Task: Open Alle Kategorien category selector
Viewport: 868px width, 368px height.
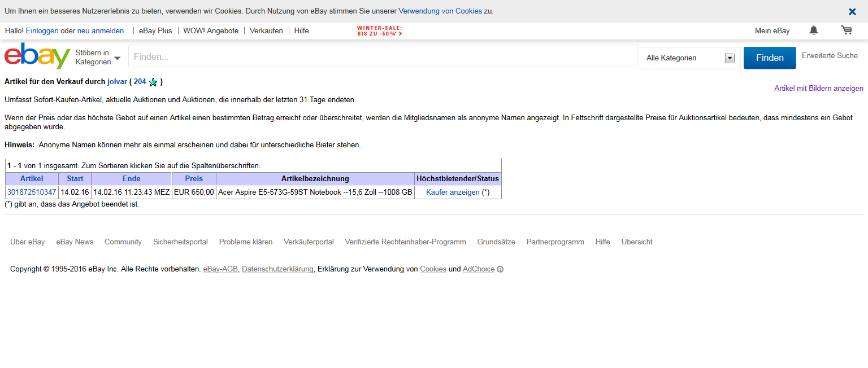Action: 689,58
